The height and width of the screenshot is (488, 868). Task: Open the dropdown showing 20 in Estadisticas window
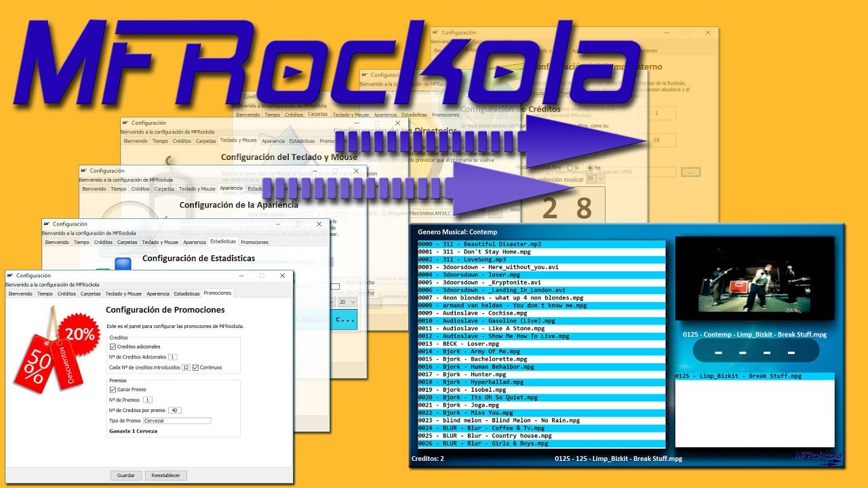(x=347, y=302)
